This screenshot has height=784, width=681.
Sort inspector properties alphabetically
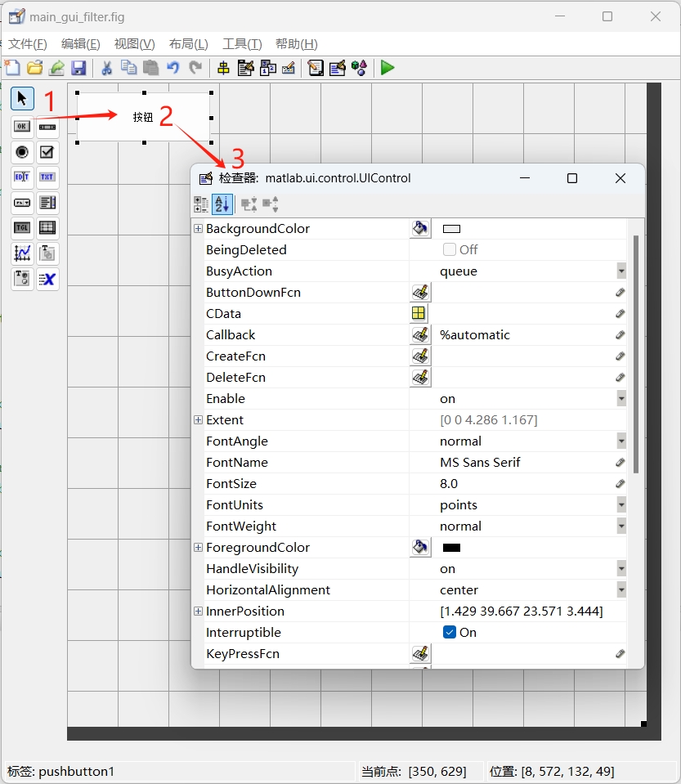pyautogui.click(x=222, y=204)
